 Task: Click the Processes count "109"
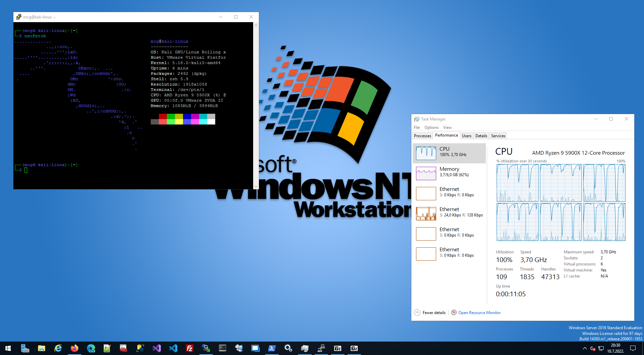point(502,277)
